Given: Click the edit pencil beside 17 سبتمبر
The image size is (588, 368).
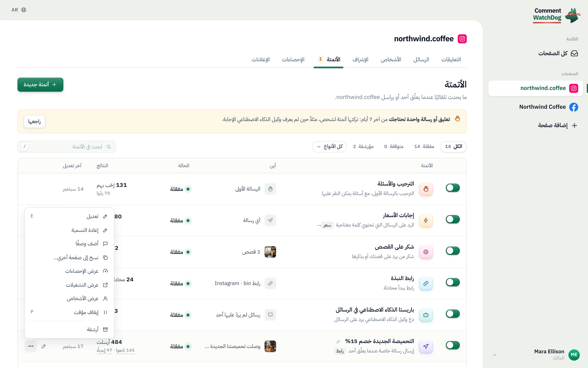Looking at the screenshot, I should point(43,346).
